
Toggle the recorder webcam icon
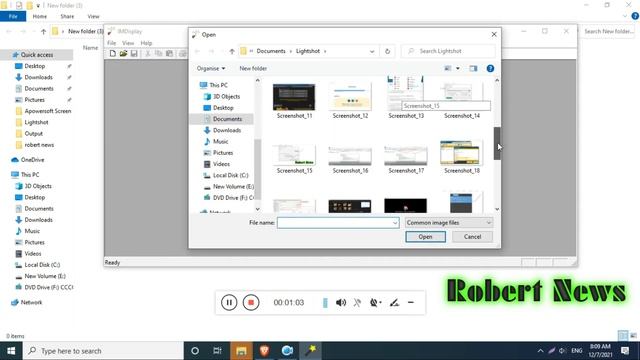pyautogui.click(x=375, y=302)
